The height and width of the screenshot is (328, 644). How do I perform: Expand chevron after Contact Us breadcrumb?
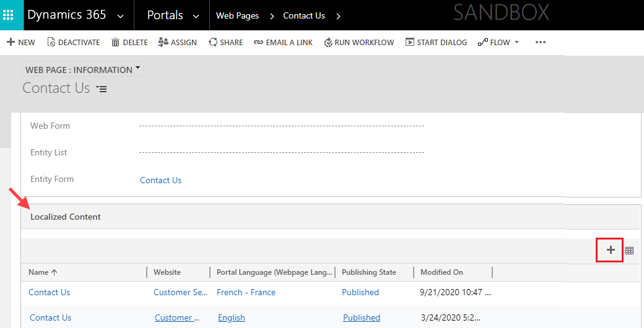click(x=338, y=17)
